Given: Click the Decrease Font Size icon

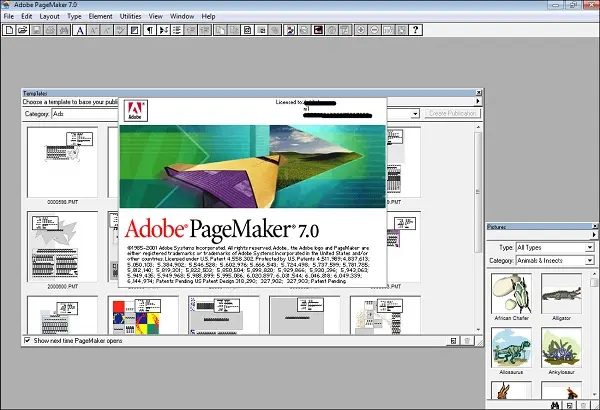Looking at the screenshot, I should point(107,30).
